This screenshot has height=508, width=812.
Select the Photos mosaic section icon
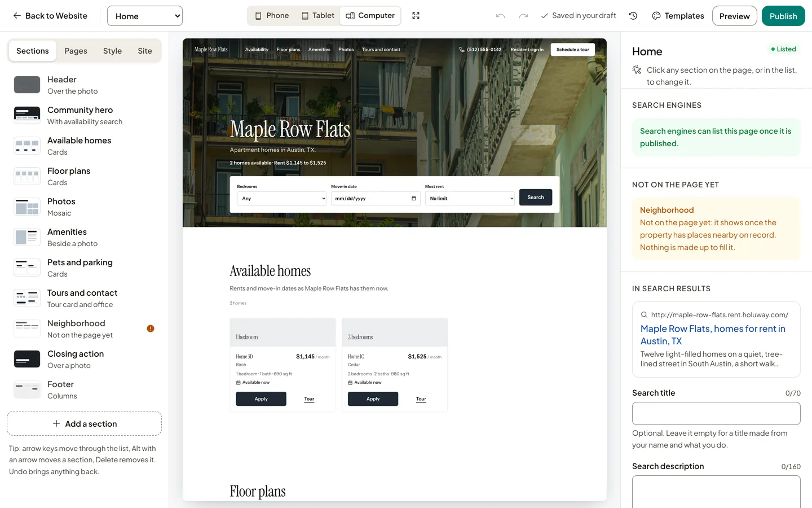click(27, 207)
